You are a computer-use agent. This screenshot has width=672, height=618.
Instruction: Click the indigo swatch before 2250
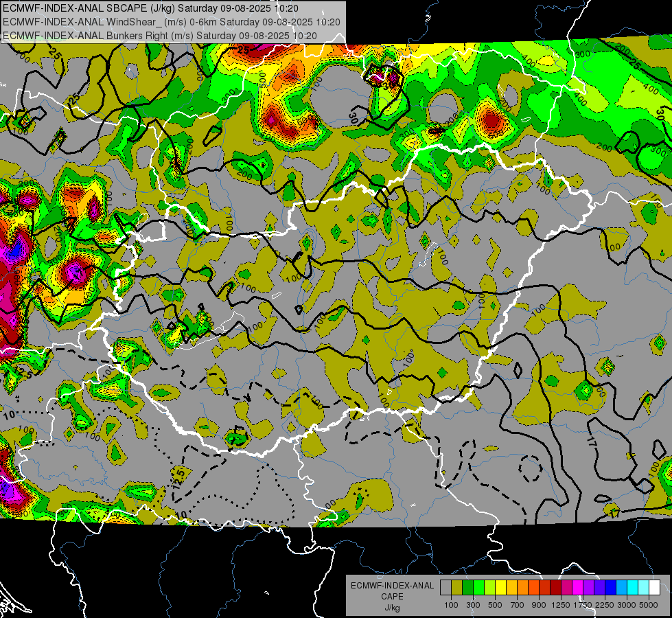(x=599, y=587)
